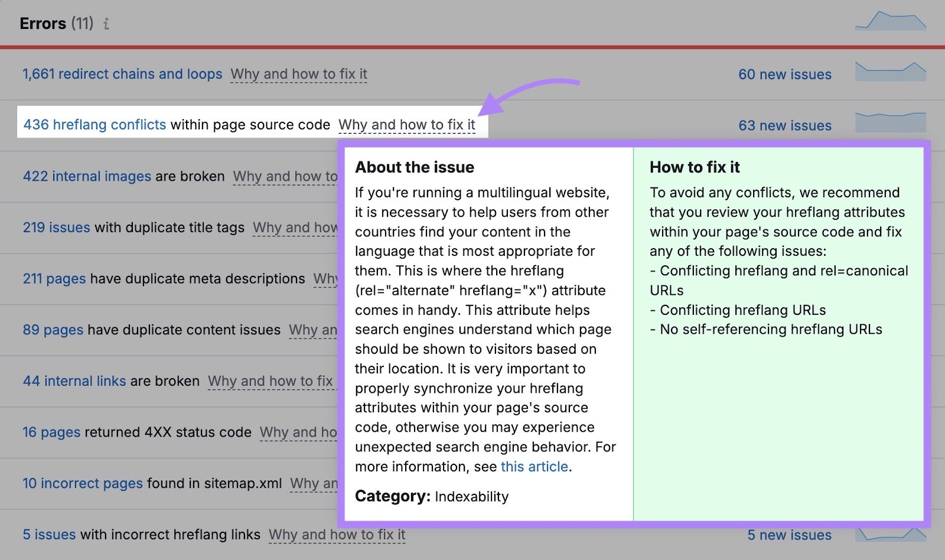Image resolution: width=945 pixels, height=560 pixels.
Task: Click 'Why and how to' beside broken internal images
Action: [285, 177]
